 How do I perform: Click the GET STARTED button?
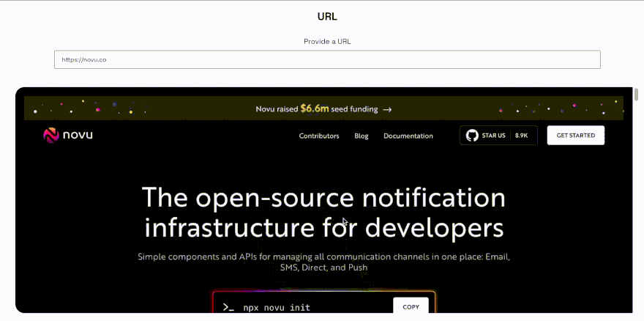pyautogui.click(x=576, y=136)
